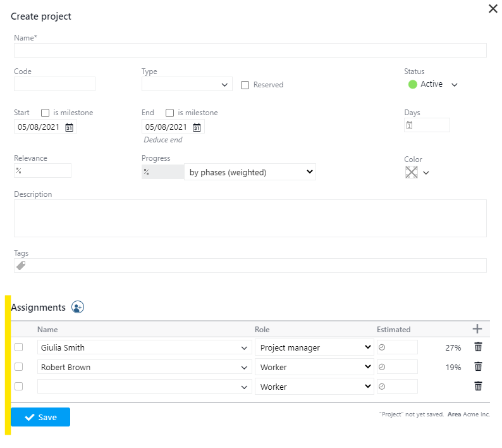The width and height of the screenshot is (502, 448).
Task: Open the Start date calendar picker
Action: pos(70,127)
